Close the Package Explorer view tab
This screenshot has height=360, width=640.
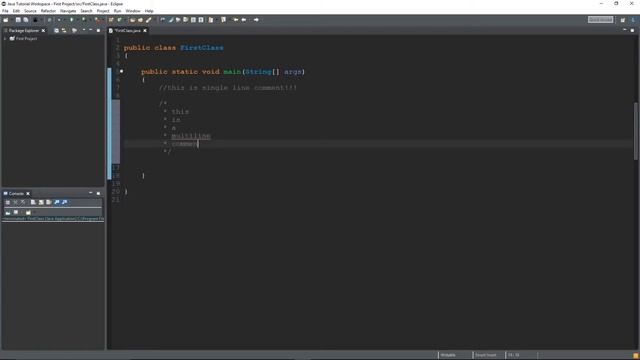click(43, 31)
